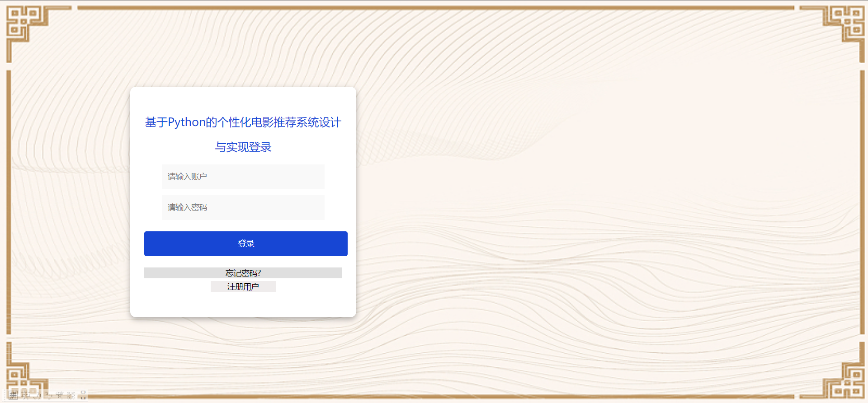Click the 与实现登录 heading text
The height and width of the screenshot is (403, 868).
click(x=243, y=147)
